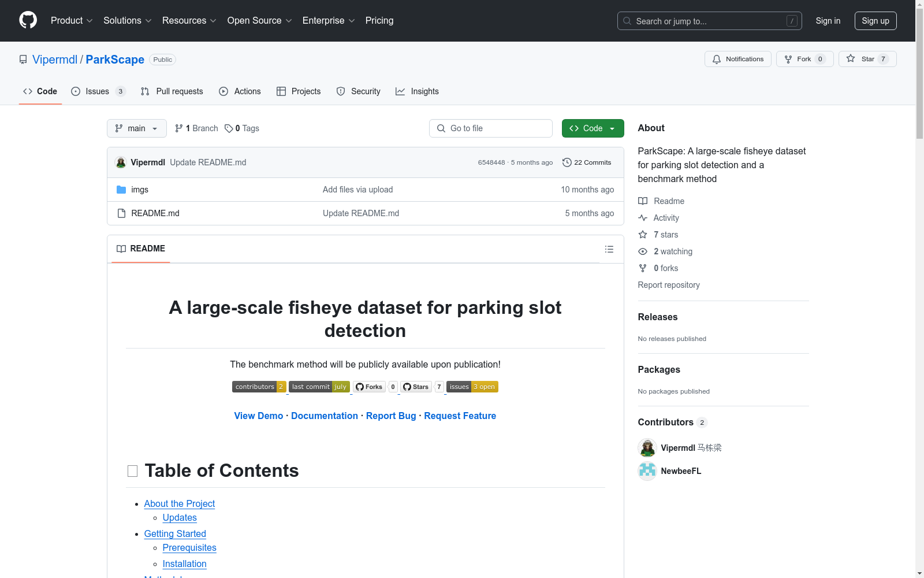Click the Report Bug link
Viewport: 924px width, 578px height.
pyautogui.click(x=391, y=416)
